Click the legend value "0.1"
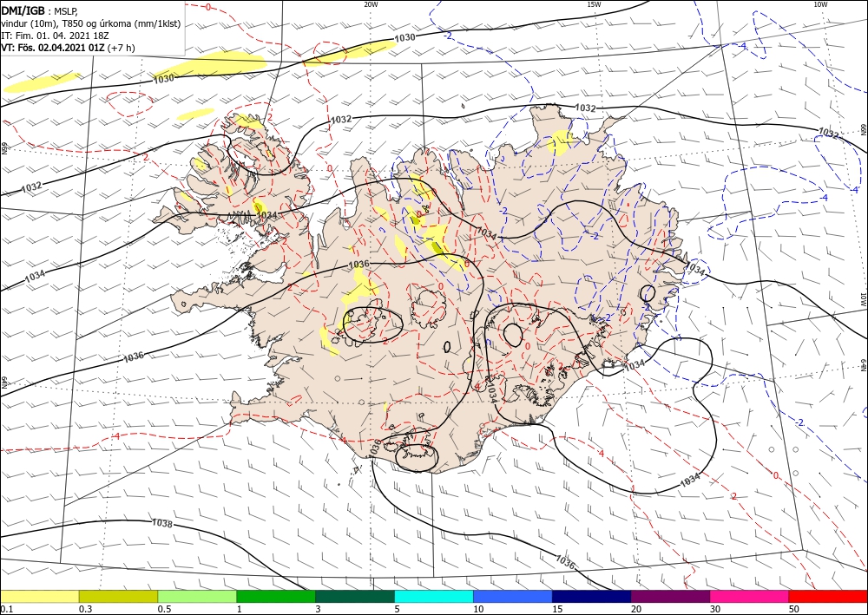868x615 pixels. pos(6,609)
